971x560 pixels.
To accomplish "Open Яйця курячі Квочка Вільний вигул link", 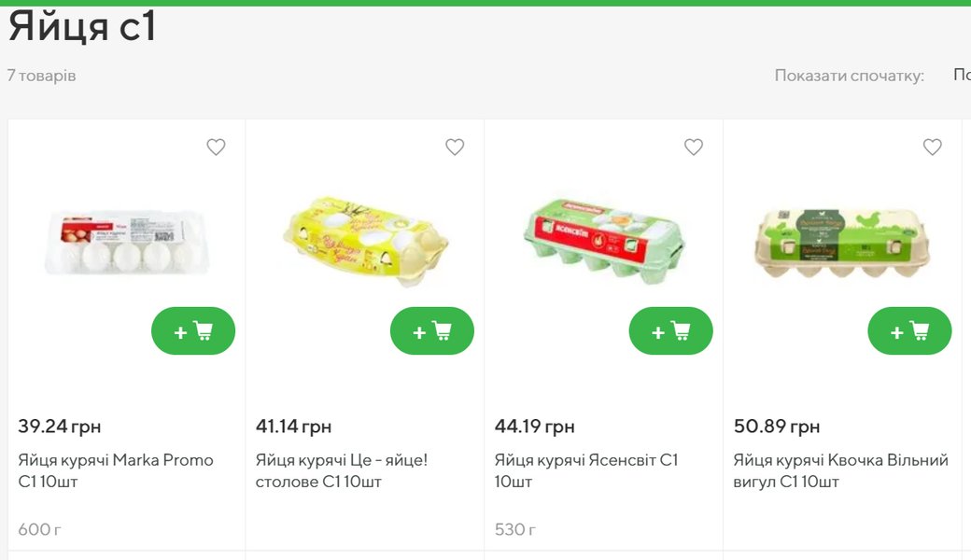I will 840,470.
